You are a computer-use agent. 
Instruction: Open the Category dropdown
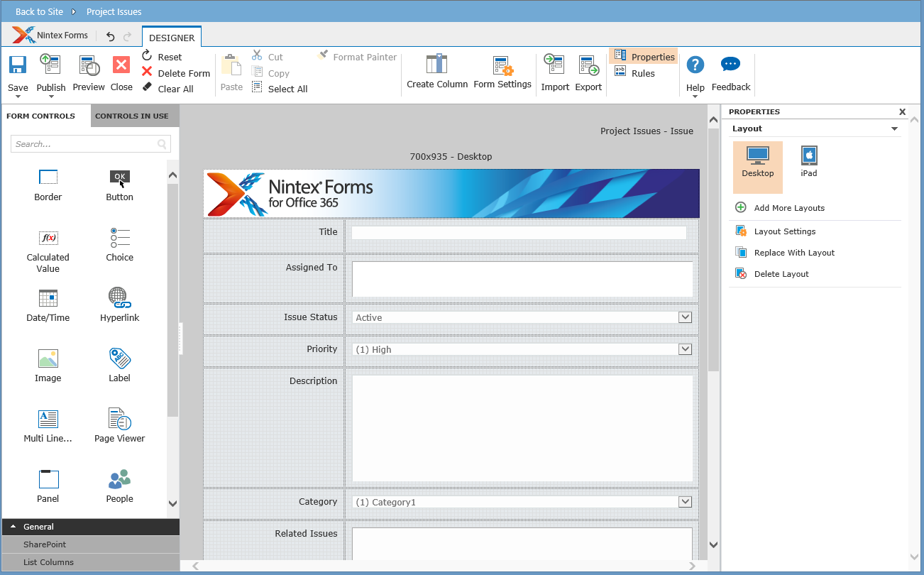(x=685, y=502)
